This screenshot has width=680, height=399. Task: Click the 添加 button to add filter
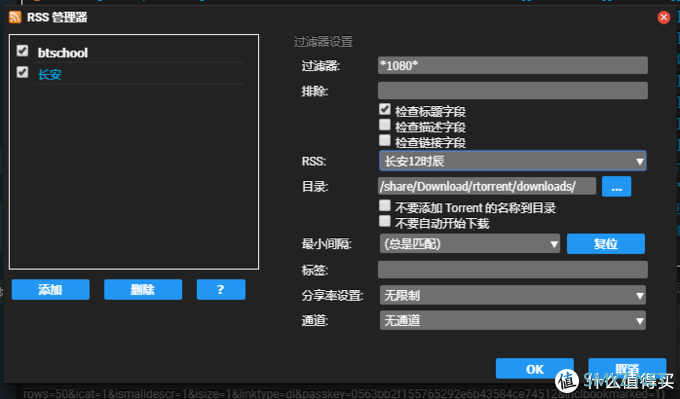point(51,289)
